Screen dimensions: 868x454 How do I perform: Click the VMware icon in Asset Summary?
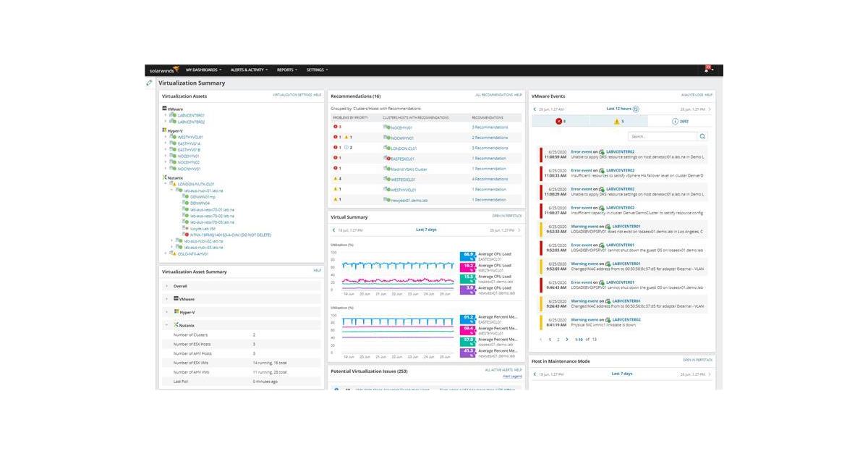pos(176,298)
